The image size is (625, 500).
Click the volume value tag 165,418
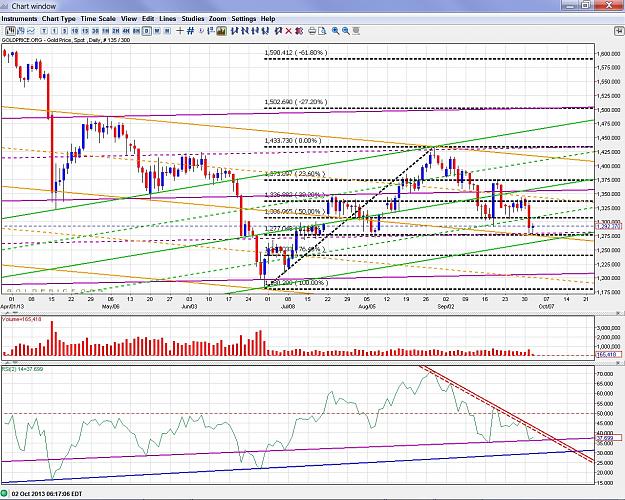608,354
